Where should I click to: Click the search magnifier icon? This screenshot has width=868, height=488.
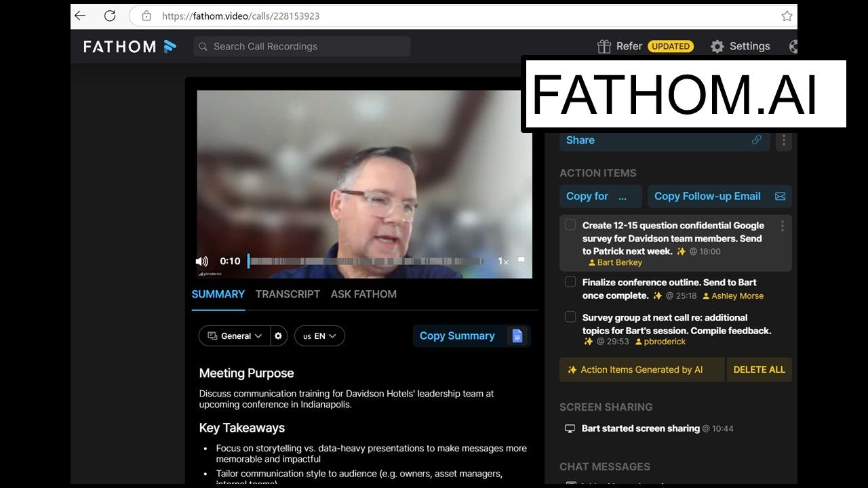click(203, 46)
